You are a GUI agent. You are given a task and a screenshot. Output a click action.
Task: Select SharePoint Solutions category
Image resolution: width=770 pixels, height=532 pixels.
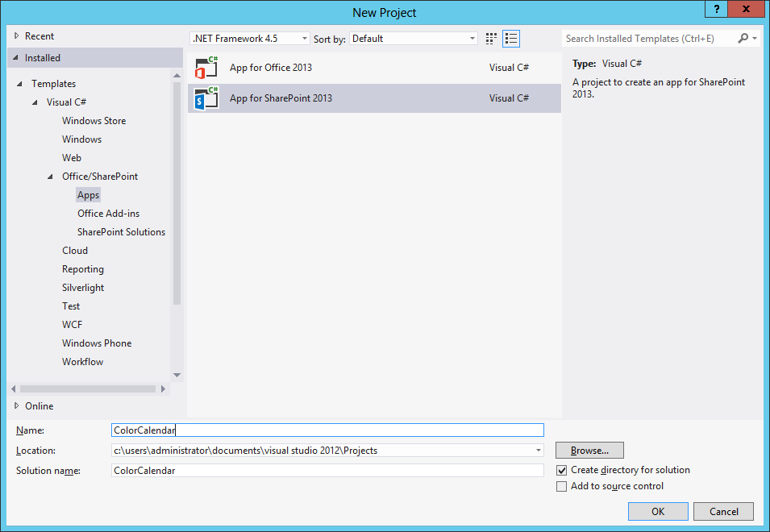121,232
